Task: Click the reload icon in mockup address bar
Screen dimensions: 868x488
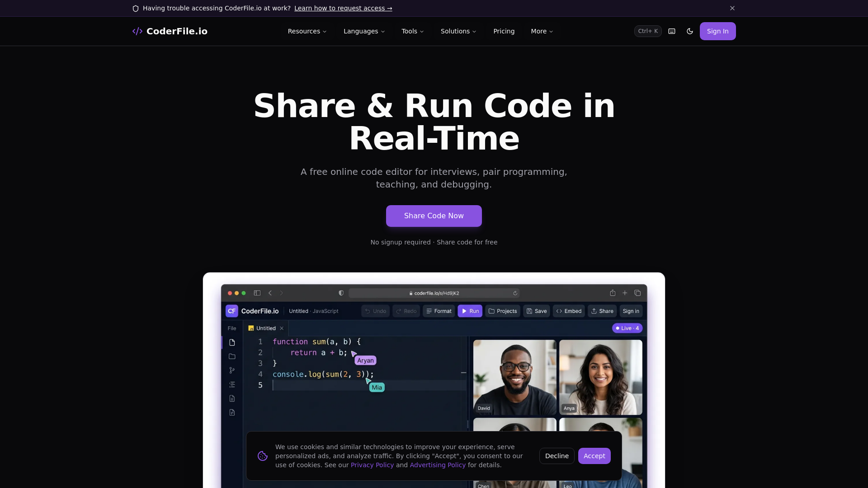Action: 515,293
